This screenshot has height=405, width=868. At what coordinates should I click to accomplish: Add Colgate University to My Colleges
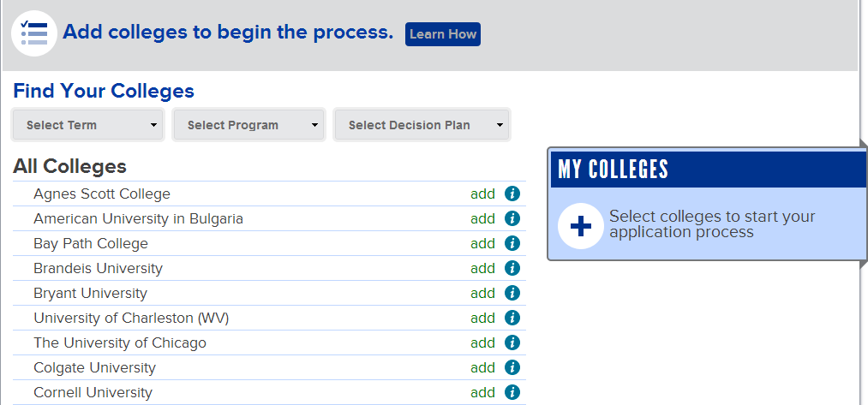click(x=482, y=368)
